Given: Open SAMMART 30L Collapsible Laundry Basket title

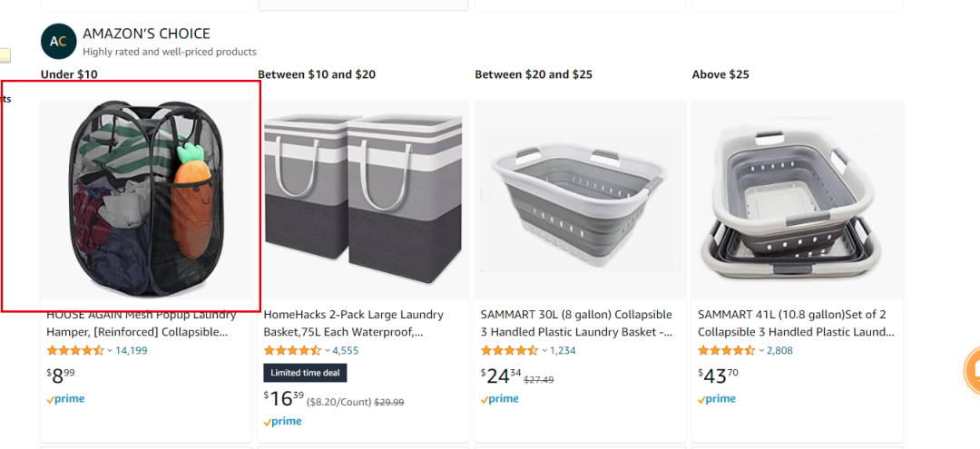Looking at the screenshot, I should 576,324.
